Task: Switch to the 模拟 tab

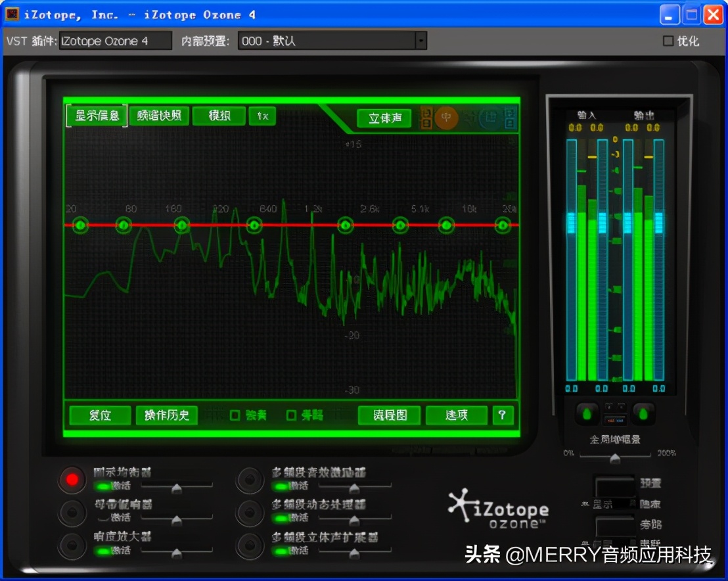Action: (x=219, y=115)
